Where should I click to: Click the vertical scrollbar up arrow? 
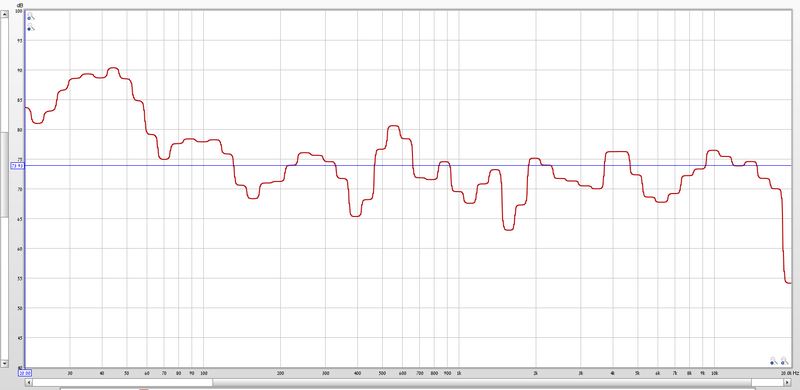(x=4, y=14)
